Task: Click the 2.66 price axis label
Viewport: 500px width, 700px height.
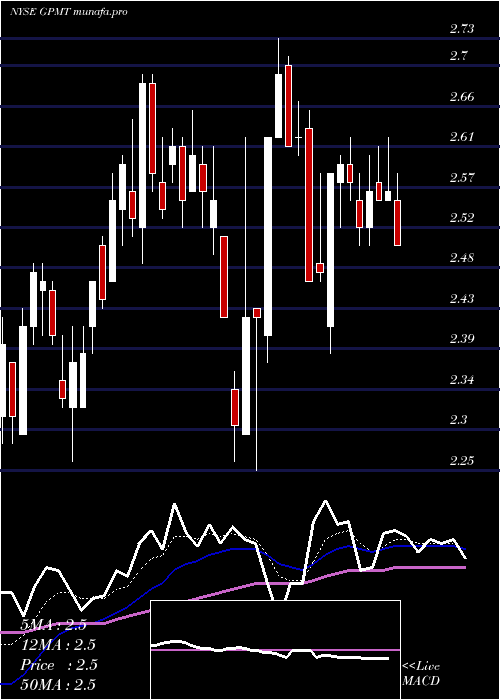Action: click(462, 97)
